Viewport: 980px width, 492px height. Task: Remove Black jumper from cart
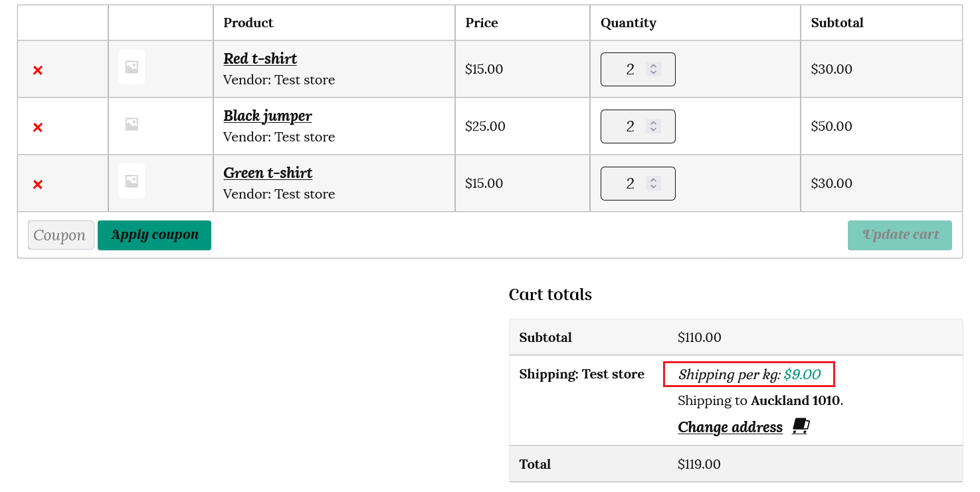point(38,127)
